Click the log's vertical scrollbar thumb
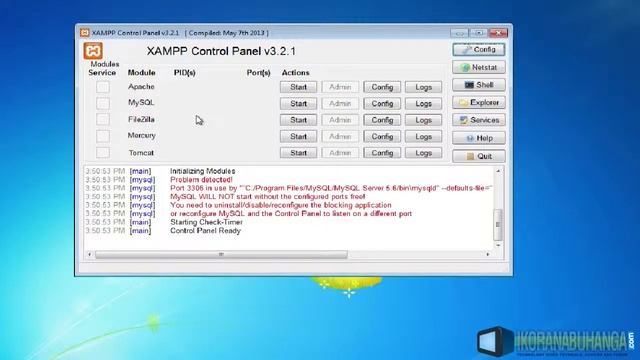This screenshot has width=640, height=360. [x=498, y=224]
